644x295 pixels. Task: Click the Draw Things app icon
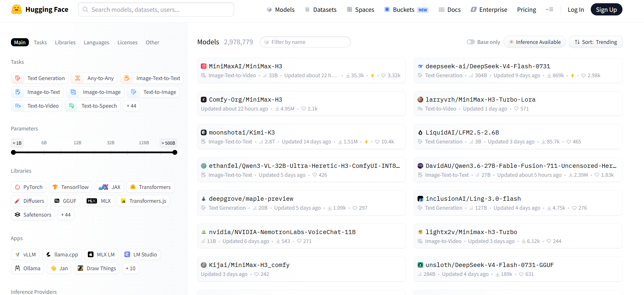pos(80,269)
